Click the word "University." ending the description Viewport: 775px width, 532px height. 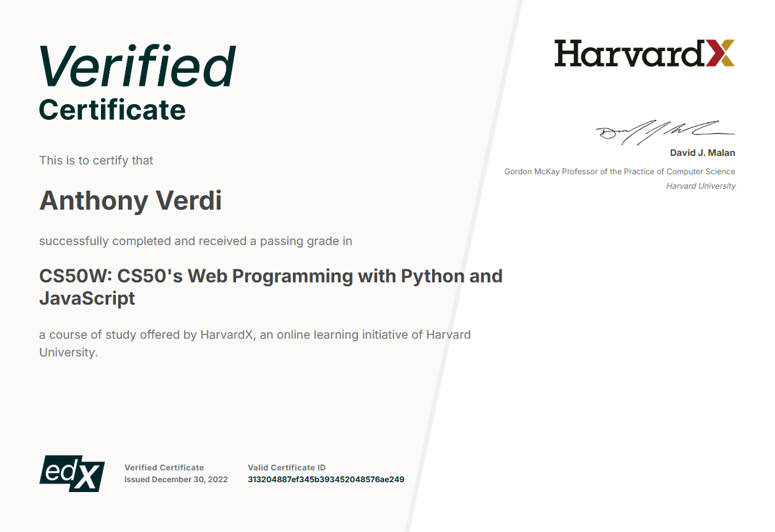(68, 352)
